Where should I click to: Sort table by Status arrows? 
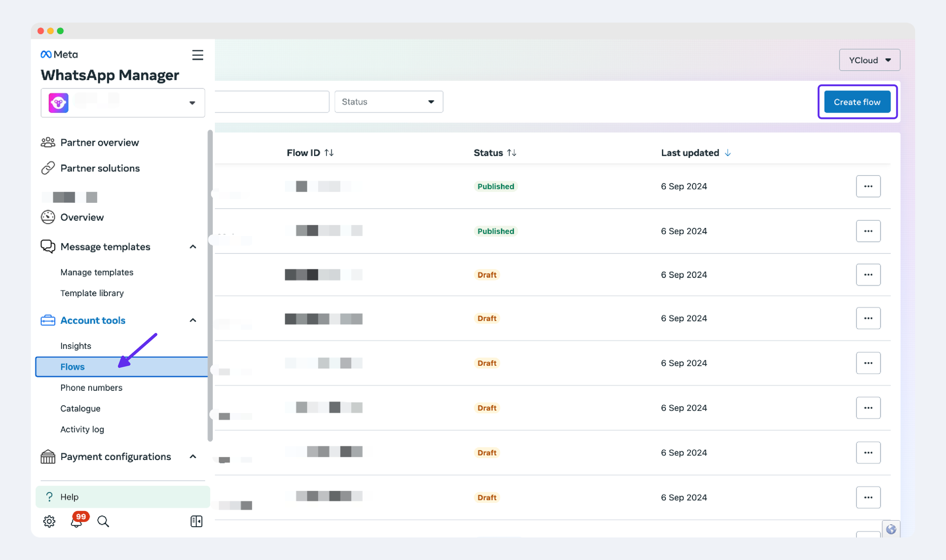click(x=512, y=153)
